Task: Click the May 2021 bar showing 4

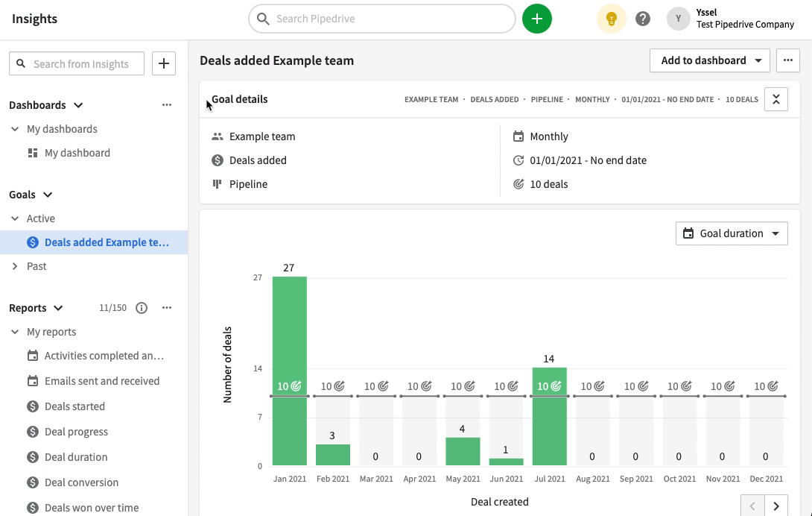Action: (463, 451)
